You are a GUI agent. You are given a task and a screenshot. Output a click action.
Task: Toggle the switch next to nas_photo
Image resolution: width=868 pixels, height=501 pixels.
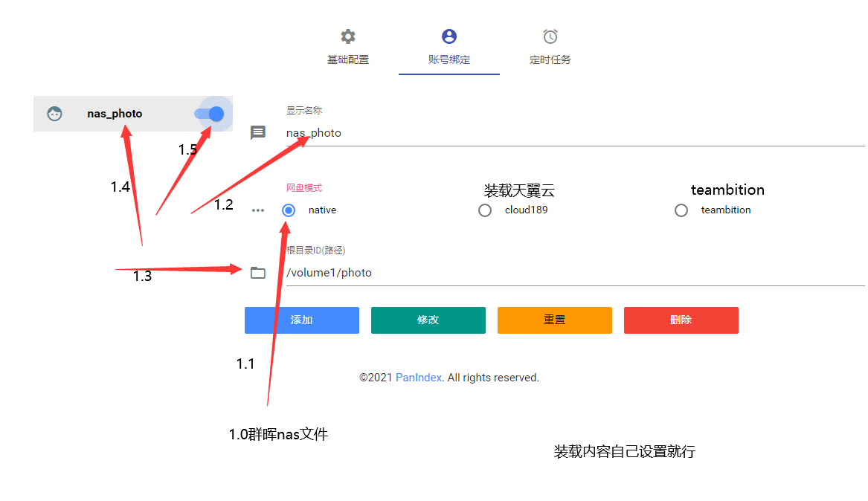click(x=210, y=113)
